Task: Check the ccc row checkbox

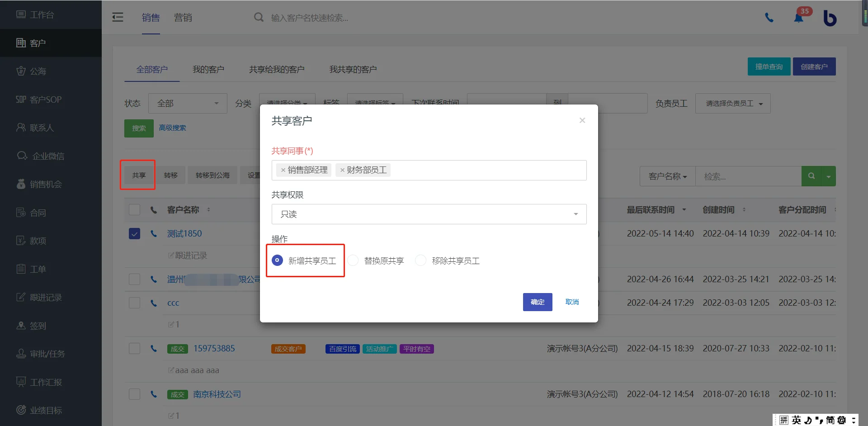Action: 134,303
